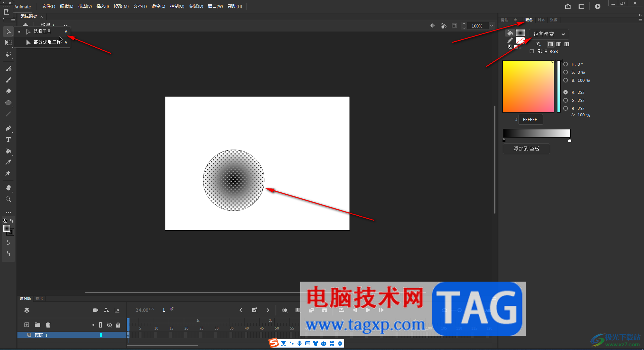Show the layer parenting view icon
The height and width of the screenshot is (350, 644).
tap(106, 310)
